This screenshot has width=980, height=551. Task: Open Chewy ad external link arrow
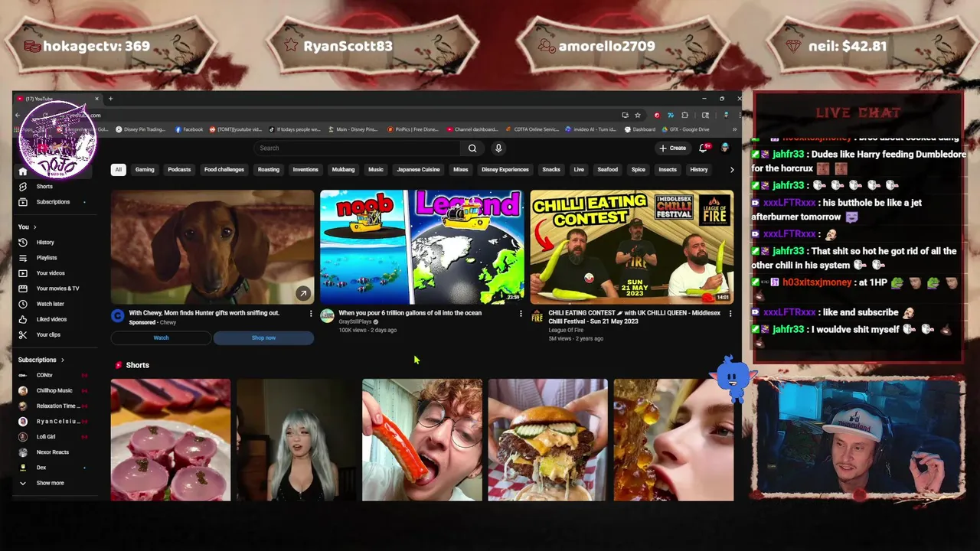pyautogui.click(x=303, y=293)
